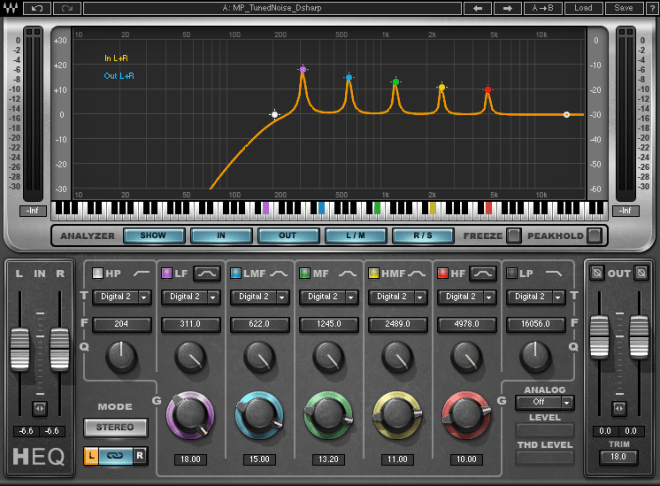Select the red HF node on graph
The height and width of the screenshot is (486, 660).
(x=487, y=90)
